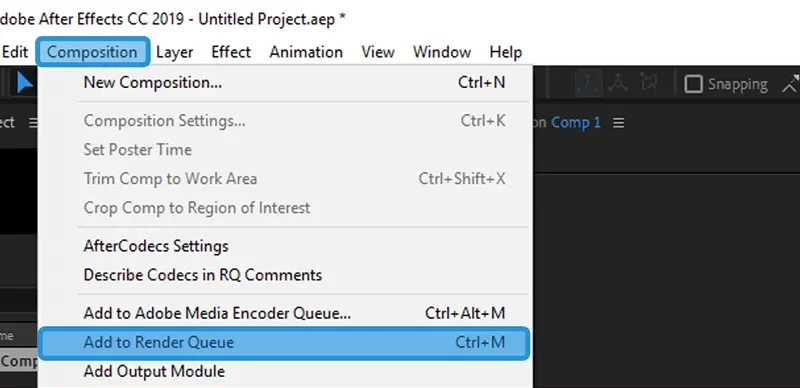800x388 pixels.
Task: Switch to World Axis Mode icon
Action: (618, 82)
